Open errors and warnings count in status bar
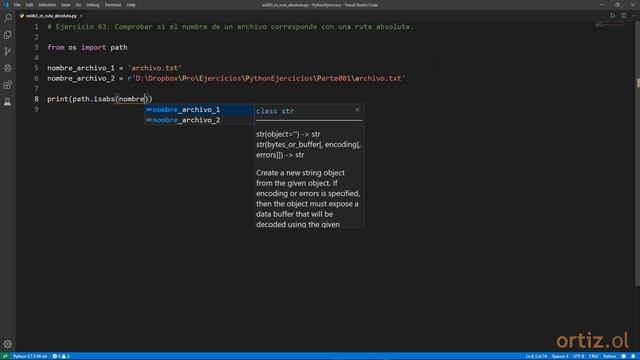 pyautogui.click(x=61, y=356)
